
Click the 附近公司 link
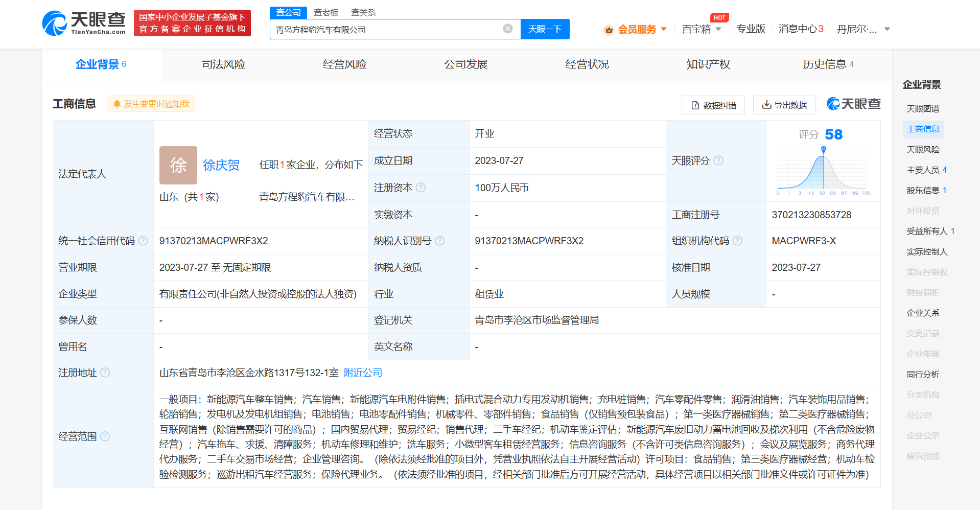pyautogui.click(x=363, y=373)
